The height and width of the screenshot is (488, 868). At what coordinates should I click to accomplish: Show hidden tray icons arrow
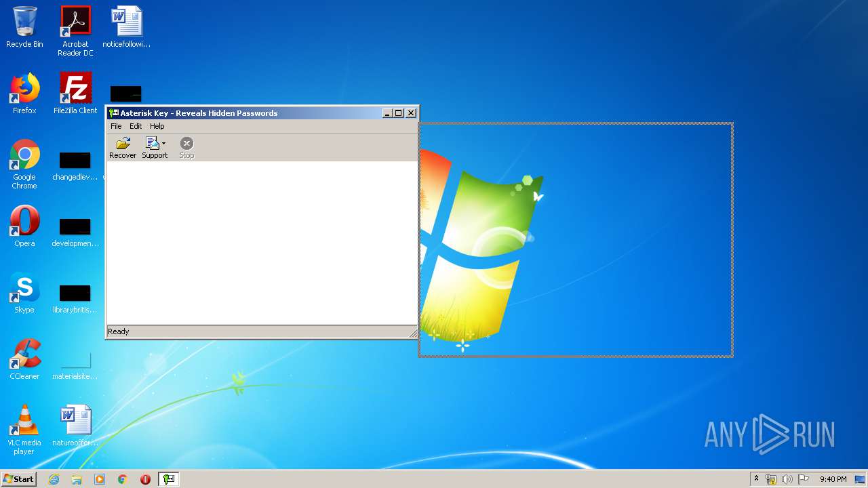click(757, 479)
